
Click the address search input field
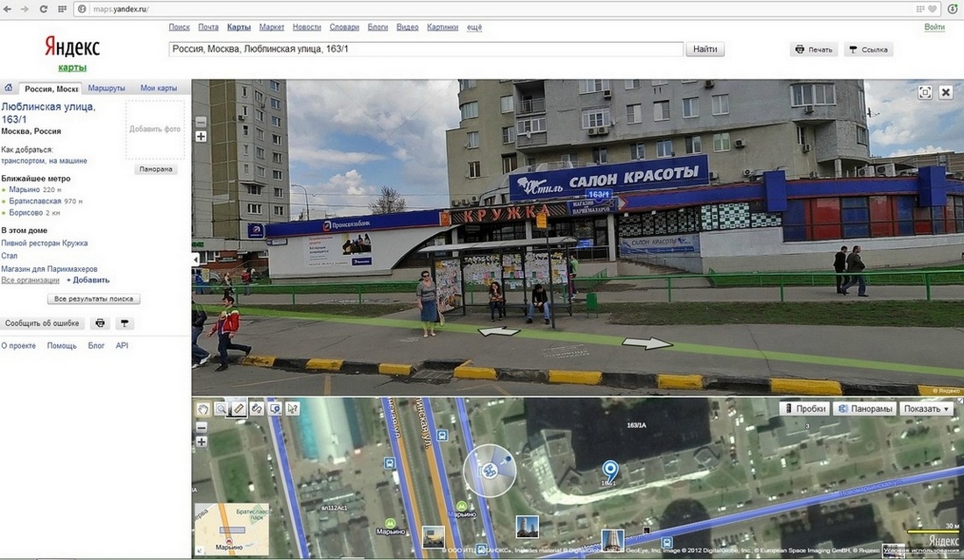[x=425, y=49]
